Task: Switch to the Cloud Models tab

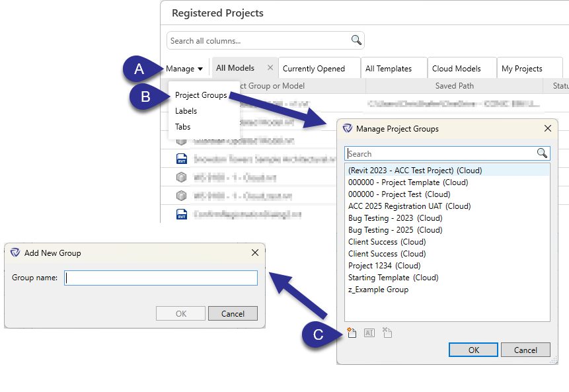Action: coord(461,67)
